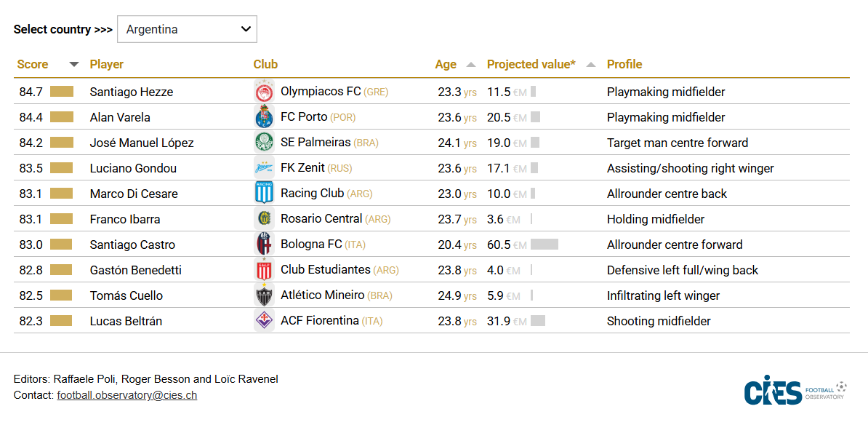The width and height of the screenshot is (868, 425).
Task: Click the Racing Club crest icon
Action: tap(263, 194)
